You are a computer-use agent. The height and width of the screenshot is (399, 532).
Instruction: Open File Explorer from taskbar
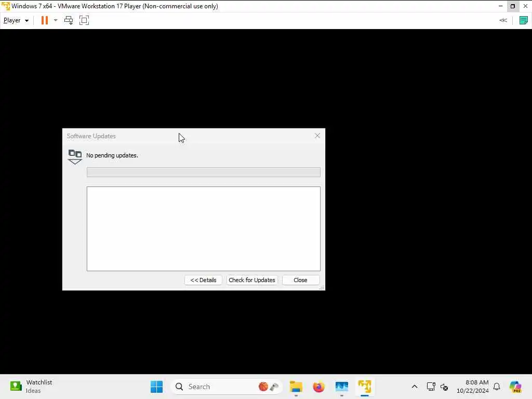296,387
